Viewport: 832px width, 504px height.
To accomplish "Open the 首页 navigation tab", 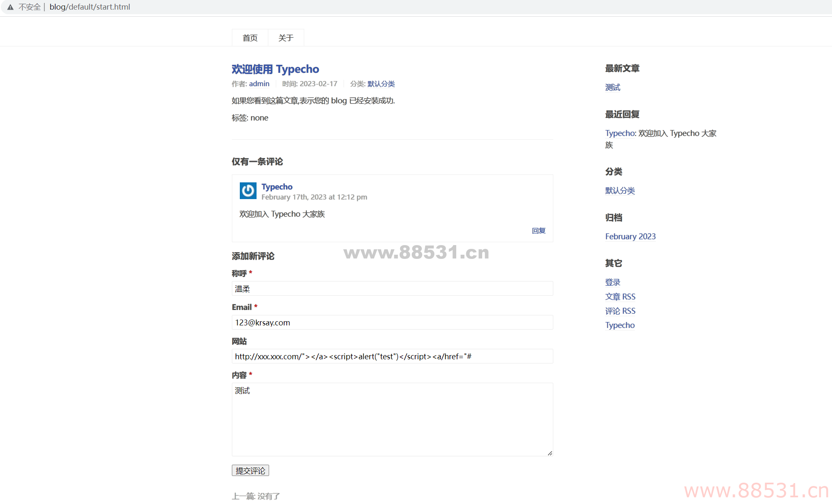I will (250, 38).
